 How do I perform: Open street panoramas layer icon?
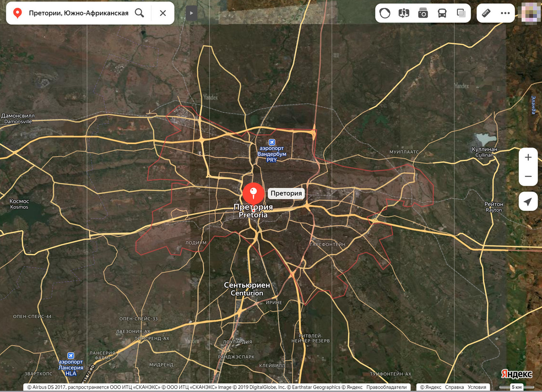click(404, 13)
